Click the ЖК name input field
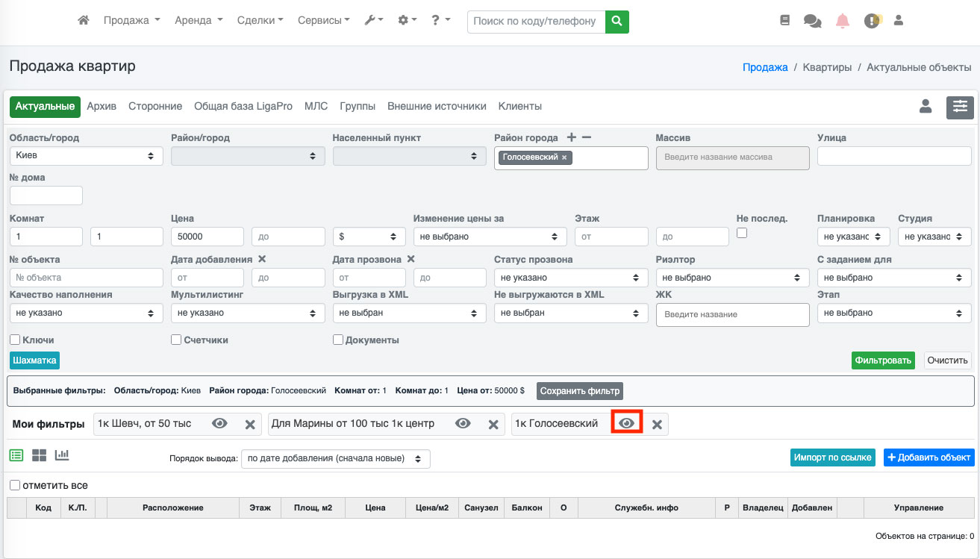The width and height of the screenshot is (980, 559). tap(732, 315)
